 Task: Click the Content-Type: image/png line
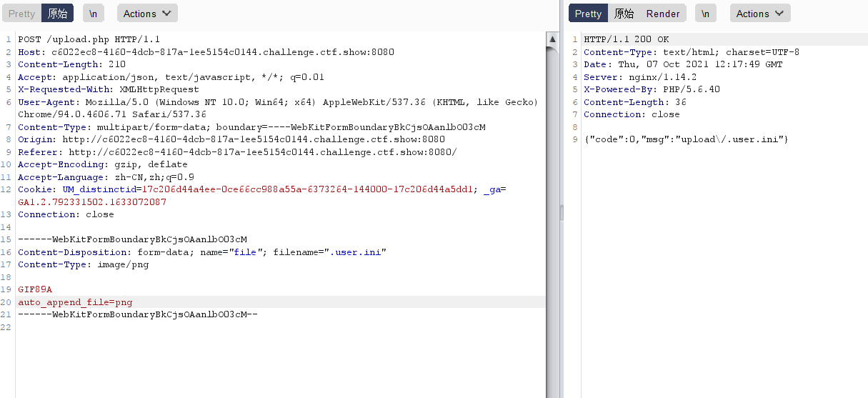83,264
